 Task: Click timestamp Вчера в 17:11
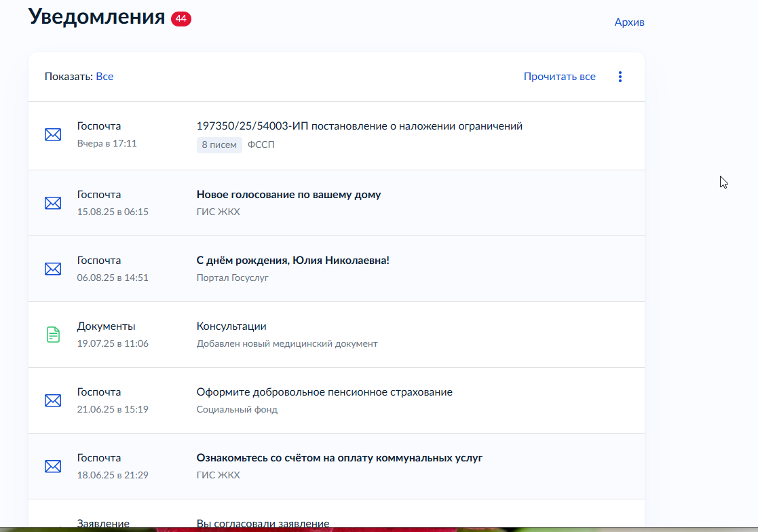[107, 143]
